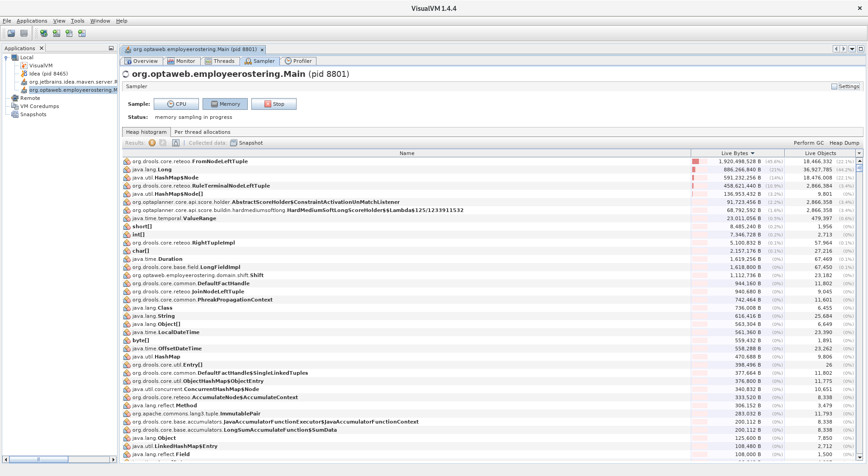
Task: Click the class icon beside RuleTerminalNodeLeftTuple
Action: (127, 186)
